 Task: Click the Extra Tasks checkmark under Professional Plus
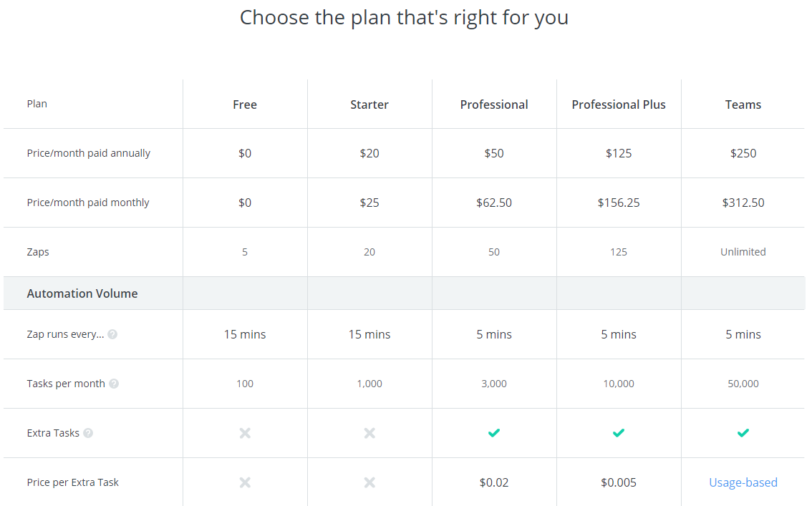point(619,432)
